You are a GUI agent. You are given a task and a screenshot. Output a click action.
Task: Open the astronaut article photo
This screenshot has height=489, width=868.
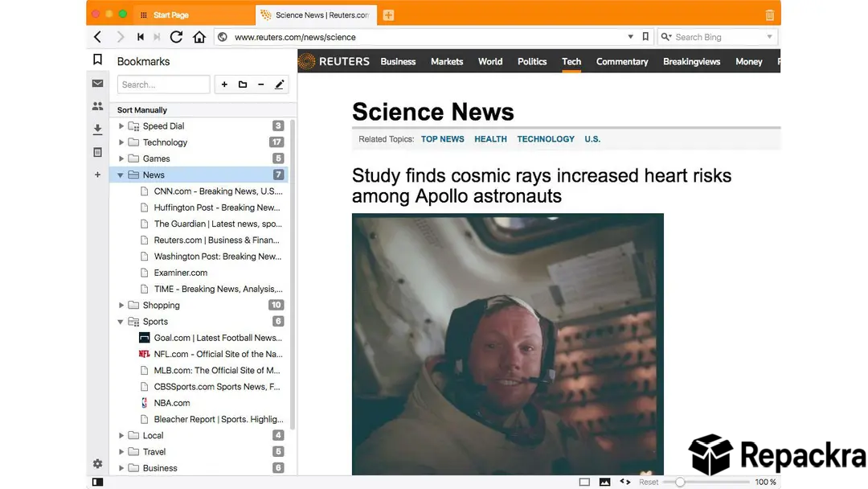coord(508,344)
